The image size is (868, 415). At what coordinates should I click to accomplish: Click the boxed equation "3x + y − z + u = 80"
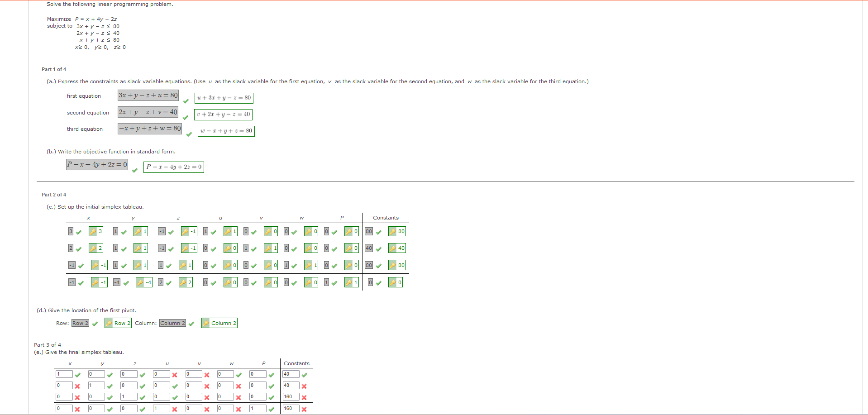148,95
